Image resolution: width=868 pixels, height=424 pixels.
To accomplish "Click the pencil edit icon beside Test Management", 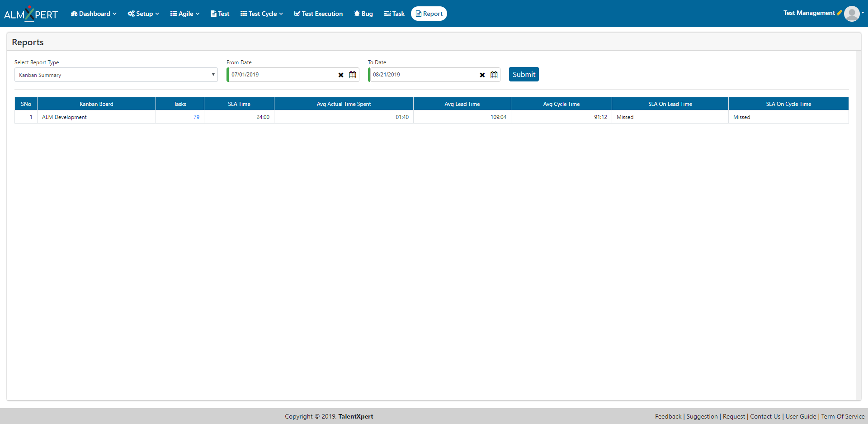I will 840,13.
